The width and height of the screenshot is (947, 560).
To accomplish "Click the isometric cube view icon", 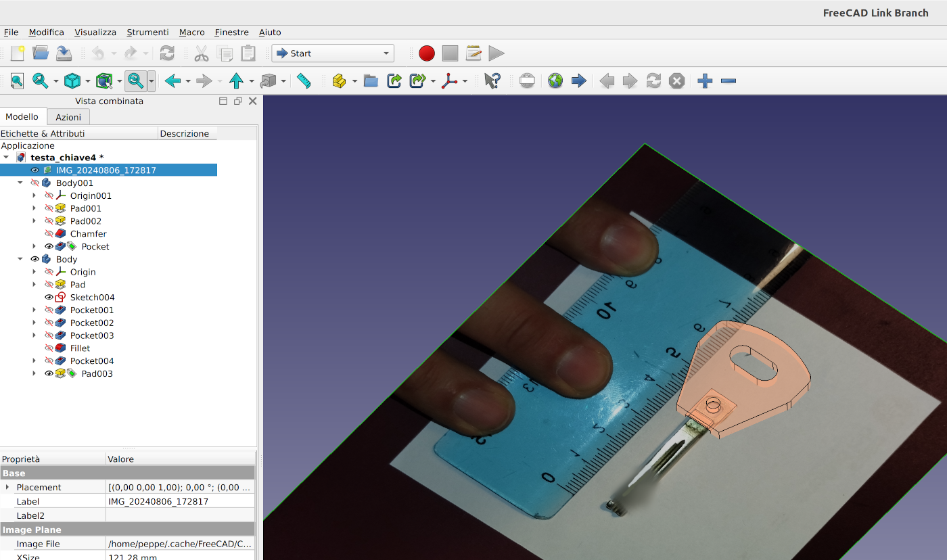I will (72, 81).
